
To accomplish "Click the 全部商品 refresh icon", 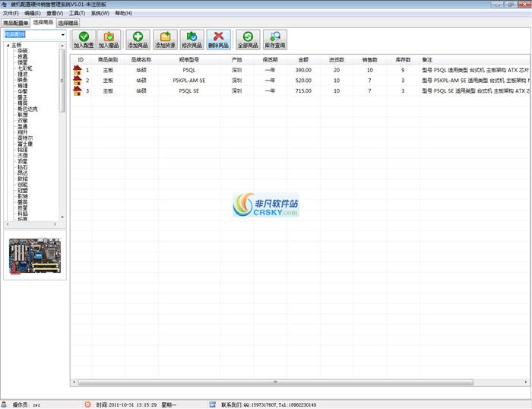I will coord(248,36).
